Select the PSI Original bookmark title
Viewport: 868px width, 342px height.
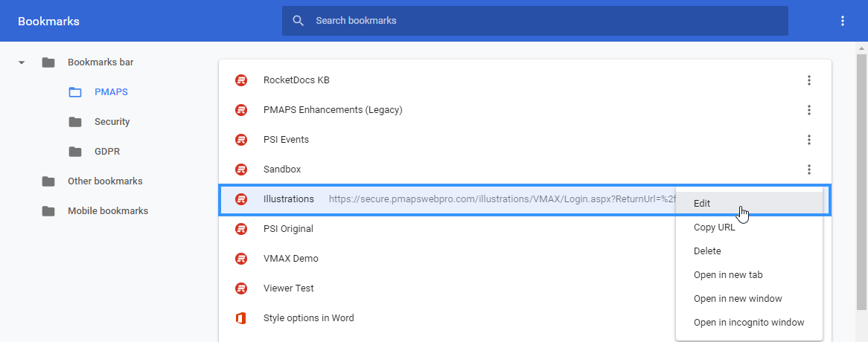[x=288, y=229]
